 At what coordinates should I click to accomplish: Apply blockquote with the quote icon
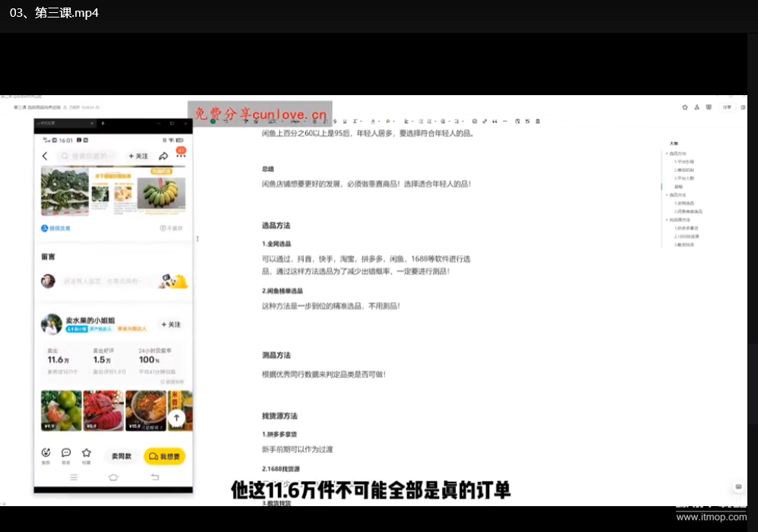[495, 121]
